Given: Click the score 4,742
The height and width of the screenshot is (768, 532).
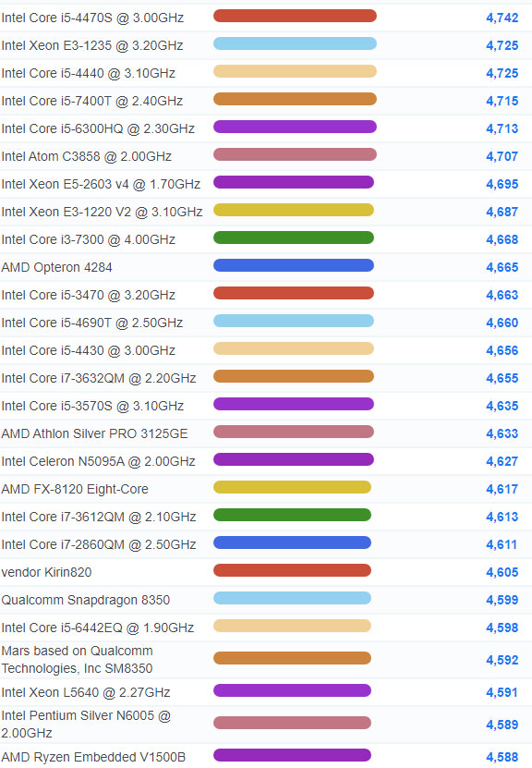Looking at the screenshot, I should [502, 18].
